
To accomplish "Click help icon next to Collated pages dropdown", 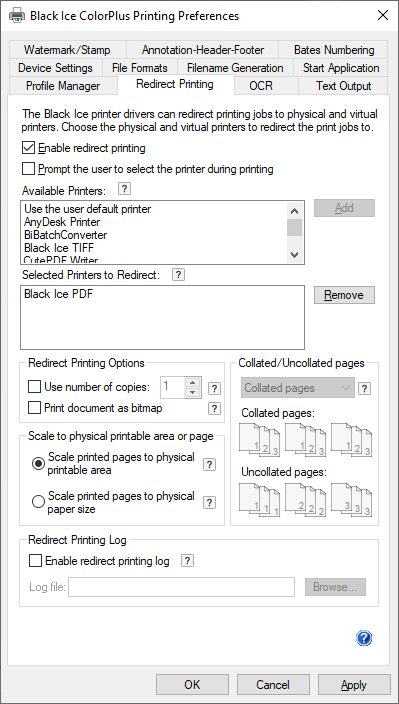I will (364, 388).
